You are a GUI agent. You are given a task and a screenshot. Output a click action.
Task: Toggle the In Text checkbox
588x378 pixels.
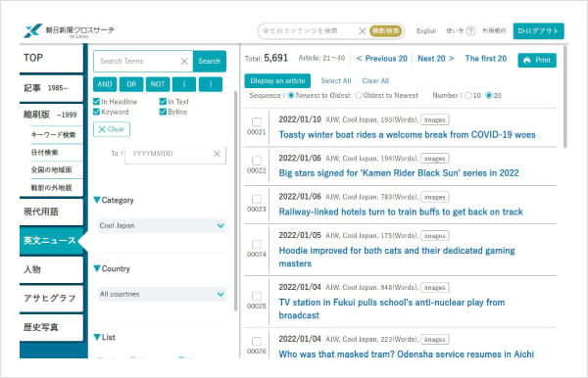(163, 102)
